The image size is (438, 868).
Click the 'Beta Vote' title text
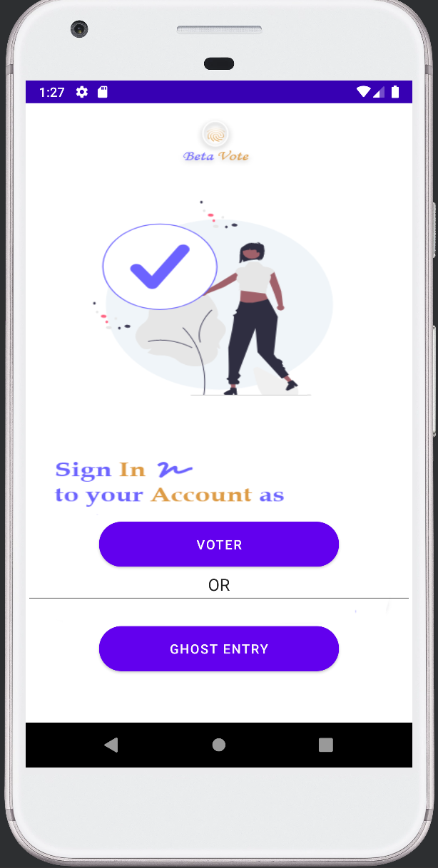tap(216, 156)
